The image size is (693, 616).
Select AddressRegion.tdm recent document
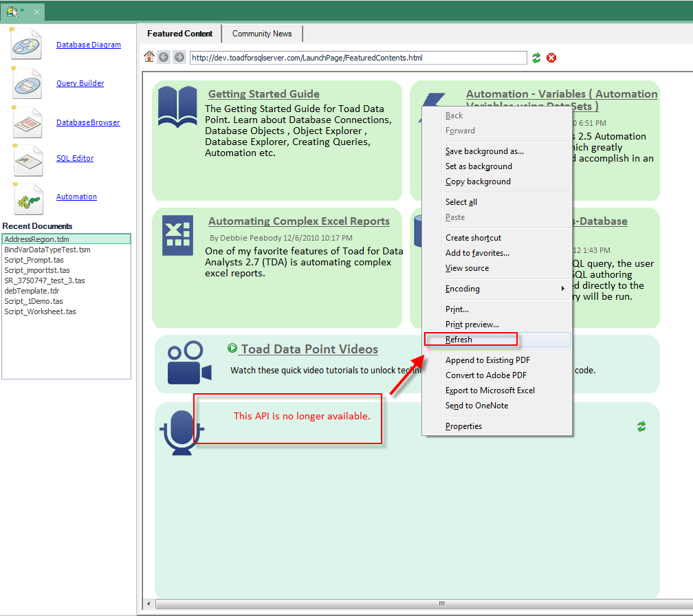point(66,239)
